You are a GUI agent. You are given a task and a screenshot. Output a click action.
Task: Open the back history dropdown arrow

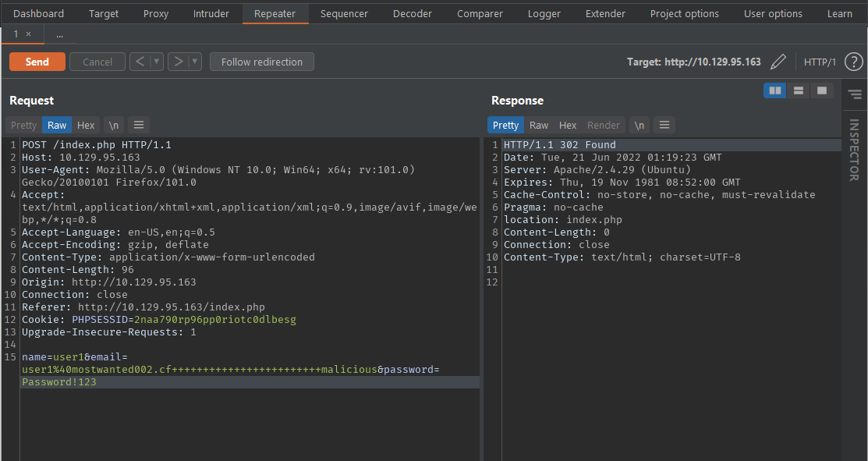[x=157, y=62]
